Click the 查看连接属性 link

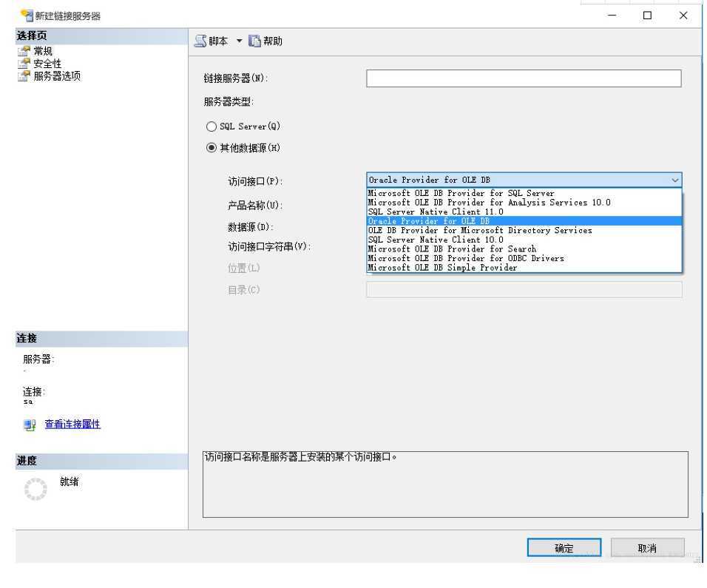pos(72,425)
